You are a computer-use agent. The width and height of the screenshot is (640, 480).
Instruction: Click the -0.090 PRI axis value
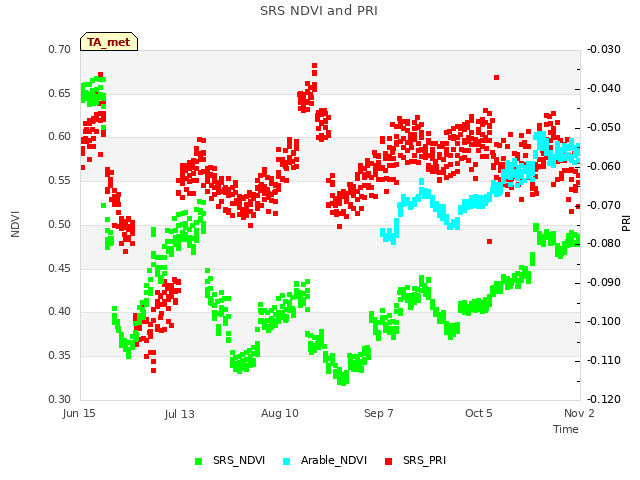pyautogui.click(x=604, y=283)
